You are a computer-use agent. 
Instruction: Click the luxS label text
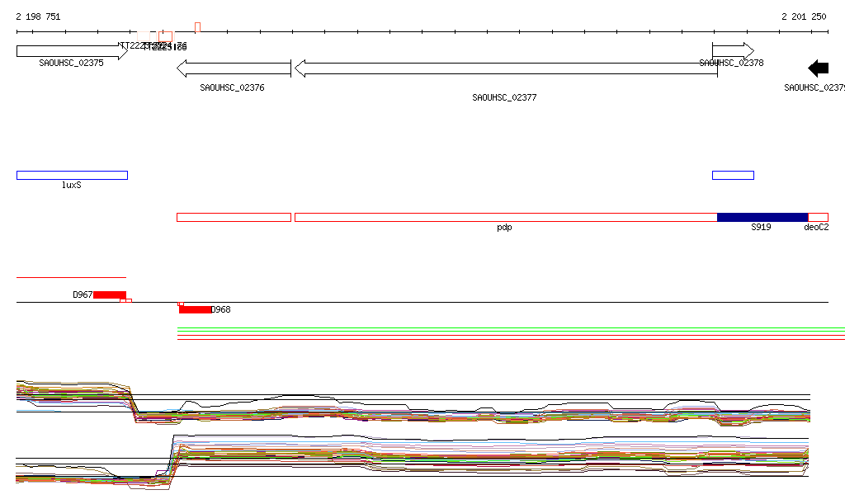click(x=72, y=185)
